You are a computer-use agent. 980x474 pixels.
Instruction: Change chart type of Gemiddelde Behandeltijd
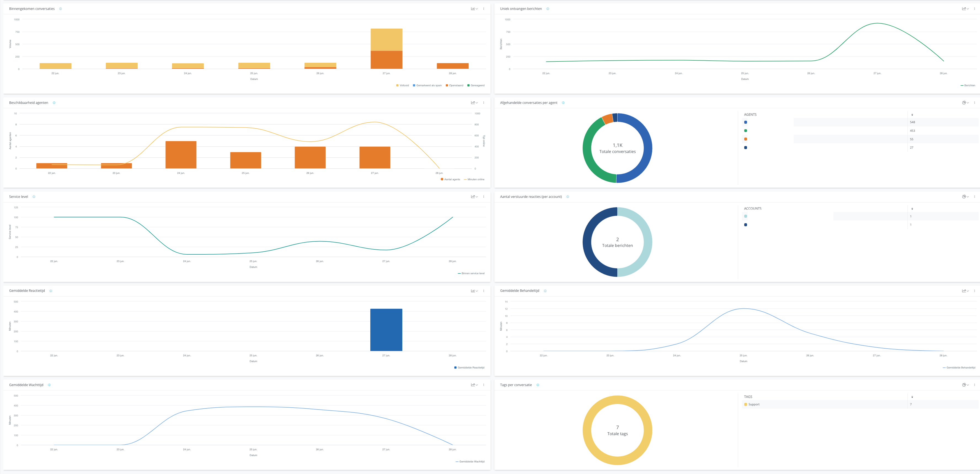click(x=966, y=291)
